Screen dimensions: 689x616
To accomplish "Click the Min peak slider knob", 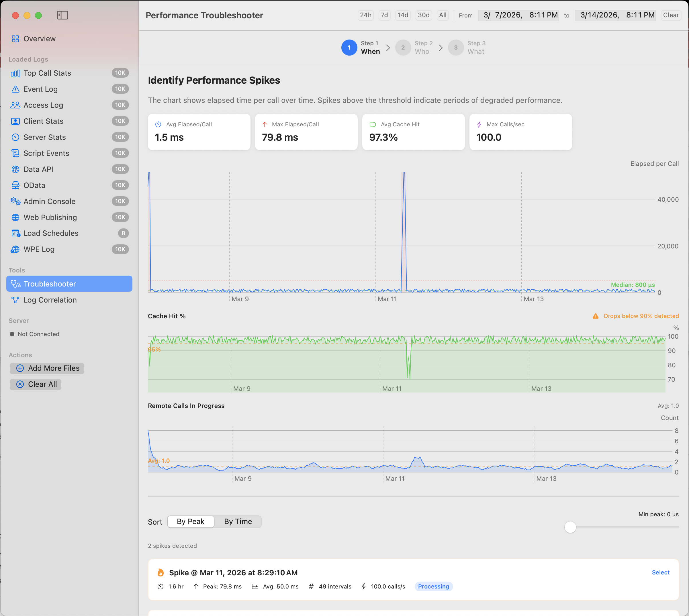I will 570,527.
